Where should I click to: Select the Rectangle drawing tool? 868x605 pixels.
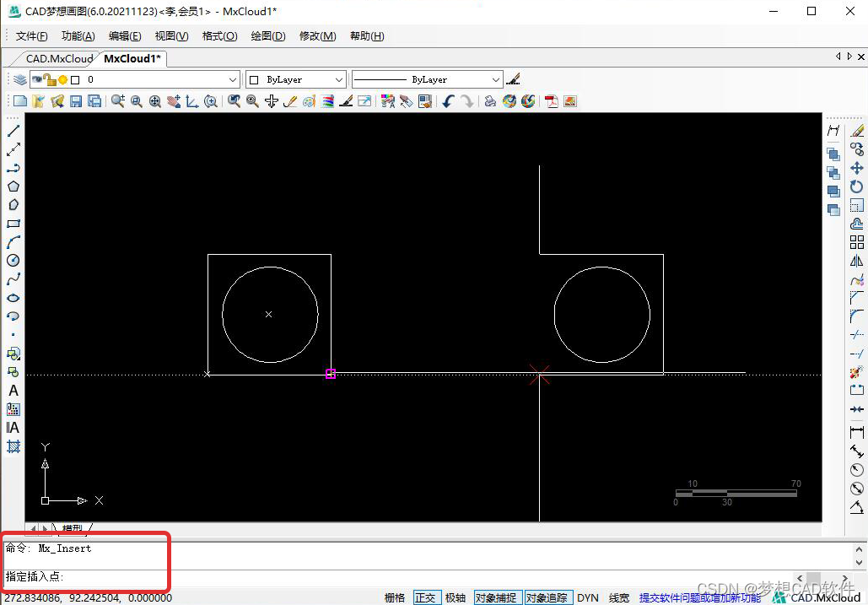pos(13,224)
